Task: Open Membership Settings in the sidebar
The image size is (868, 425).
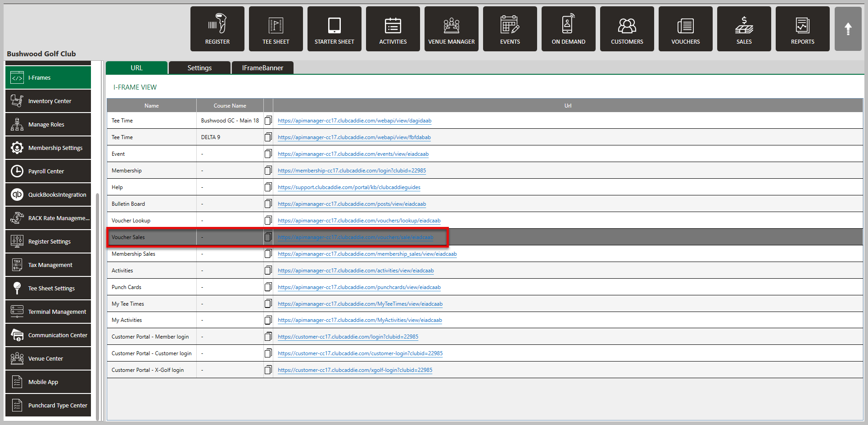Action: tap(48, 148)
